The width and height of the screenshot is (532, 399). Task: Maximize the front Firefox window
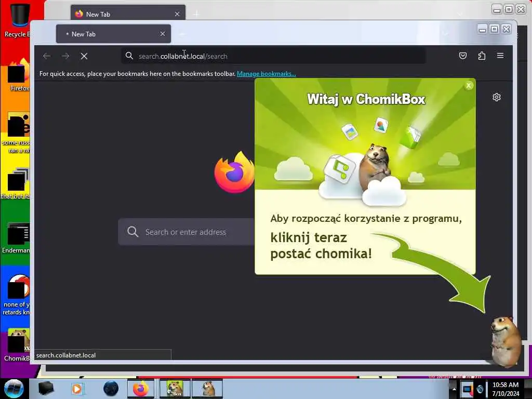[495, 30]
